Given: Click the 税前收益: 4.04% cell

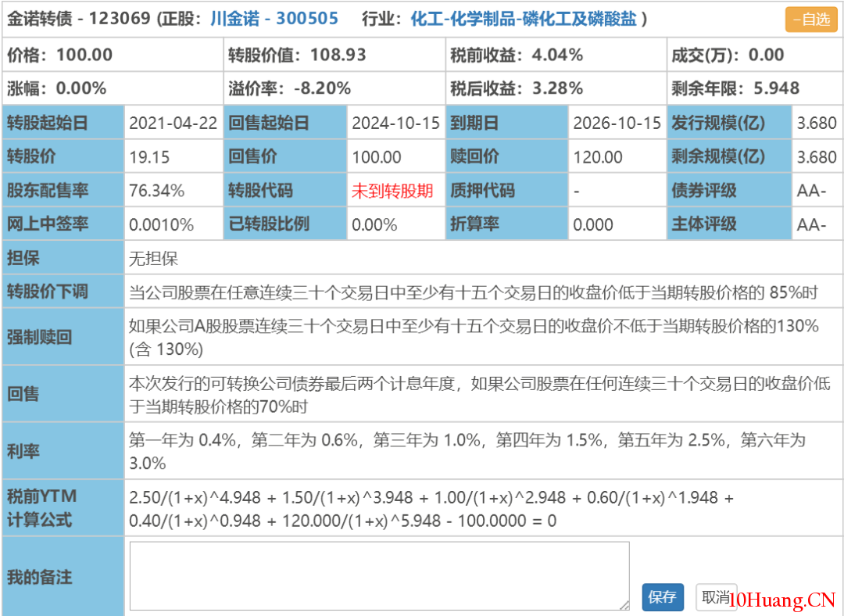Looking at the screenshot, I should click(x=556, y=55).
